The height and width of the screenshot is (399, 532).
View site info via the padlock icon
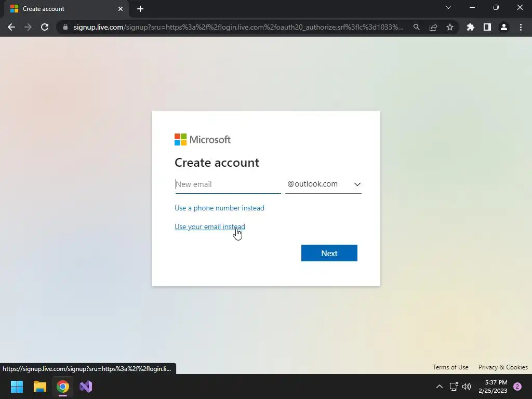65,27
